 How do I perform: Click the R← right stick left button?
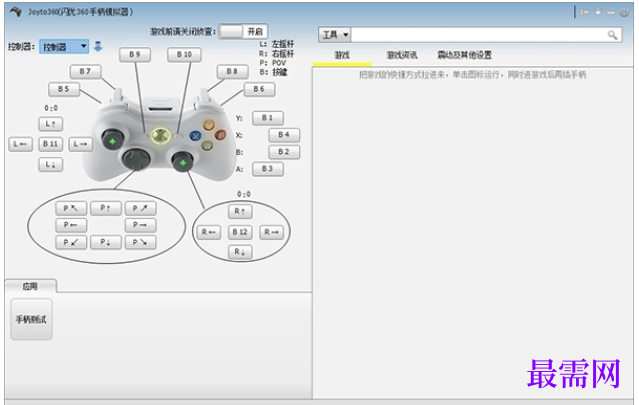[x=209, y=232]
